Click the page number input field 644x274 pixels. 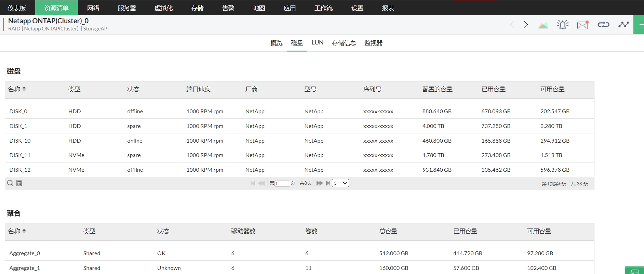point(282,183)
